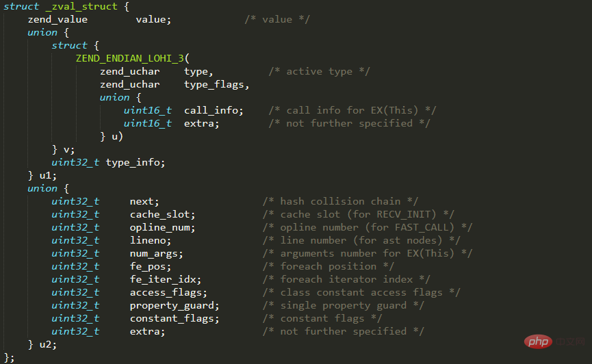Screen dimensions: 592x364
Task: Select the fe_iter_idx field name
Action: 165,279
